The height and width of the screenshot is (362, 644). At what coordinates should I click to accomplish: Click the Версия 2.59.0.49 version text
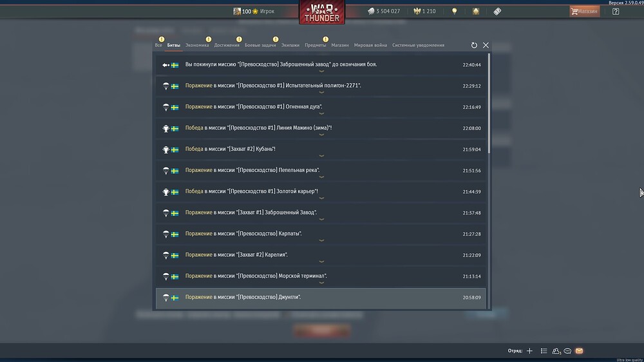[626, 3]
